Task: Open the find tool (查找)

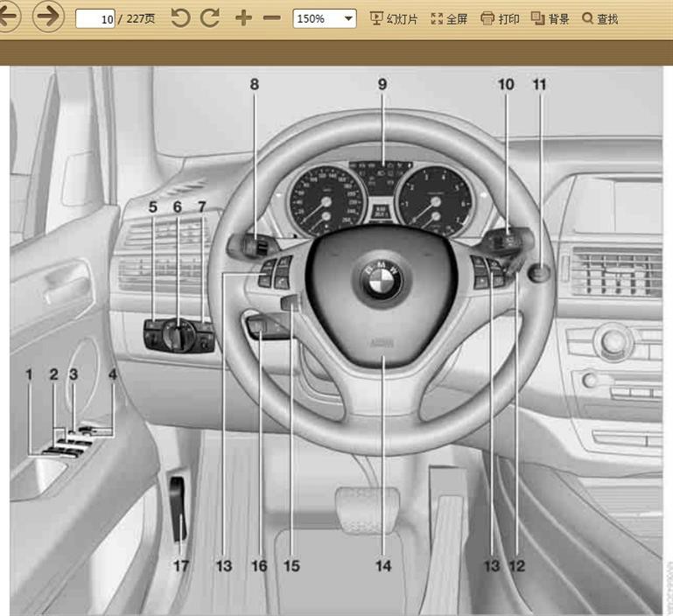Action: [x=600, y=19]
